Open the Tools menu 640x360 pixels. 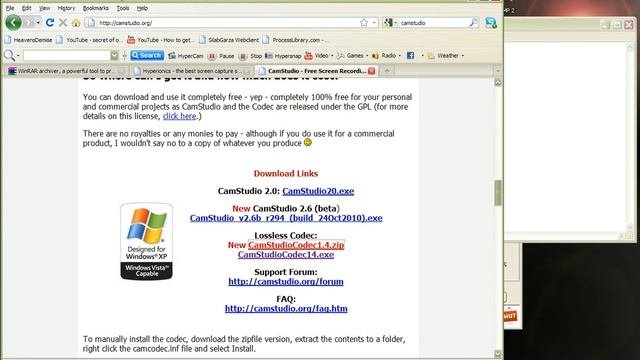click(x=123, y=8)
